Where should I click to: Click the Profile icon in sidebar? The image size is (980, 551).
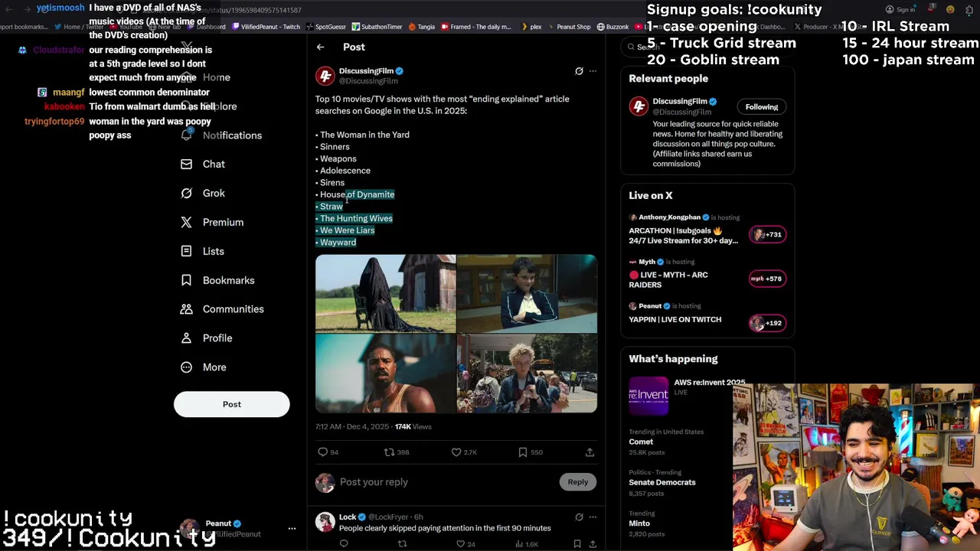coord(186,338)
